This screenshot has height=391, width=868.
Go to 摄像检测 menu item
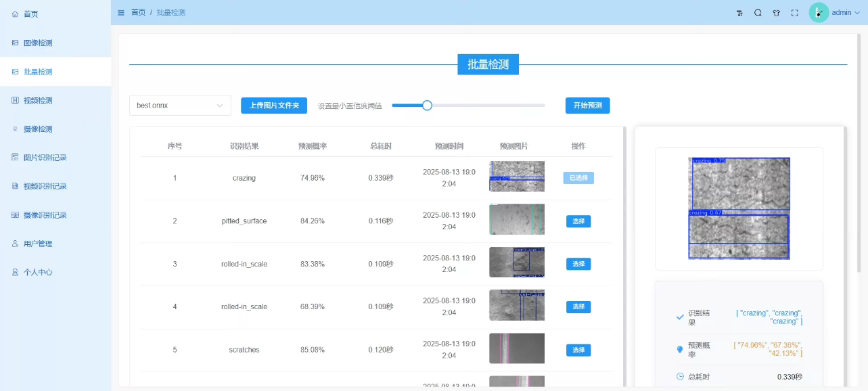(x=55, y=129)
